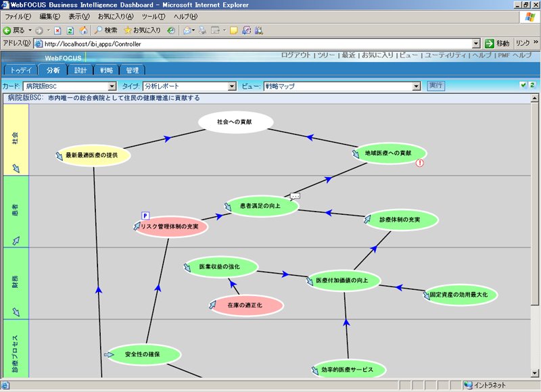Click the 社会への貢献 white oval node
The width and height of the screenshot is (541, 392).
point(236,122)
